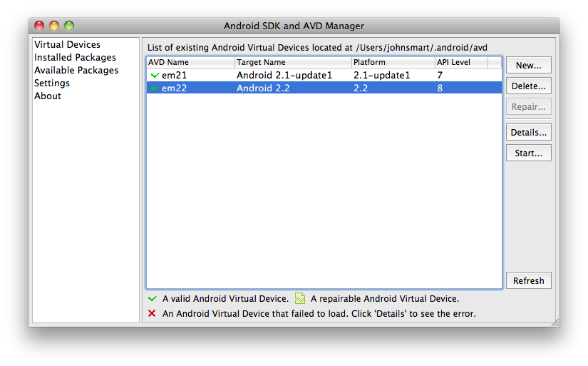Click the green valid AVD legend checkmark
Screen dimensions: 588x366
tap(152, 299)
